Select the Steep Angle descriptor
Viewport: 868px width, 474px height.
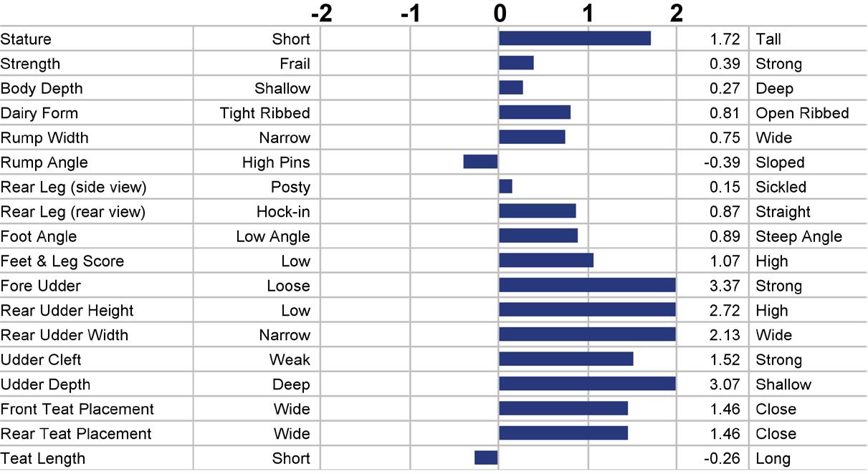798,236
